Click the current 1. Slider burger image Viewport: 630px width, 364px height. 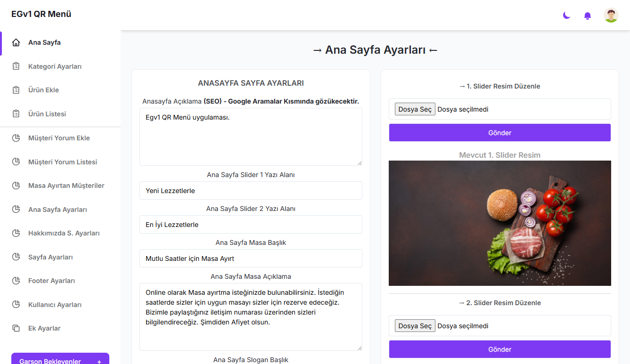(x=499, y=223)
